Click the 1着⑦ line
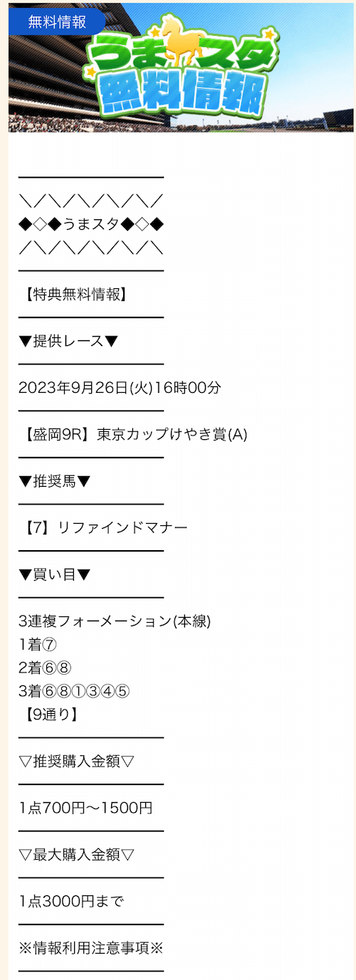Viewport: 356px width, 980px height. click(38, 645)
